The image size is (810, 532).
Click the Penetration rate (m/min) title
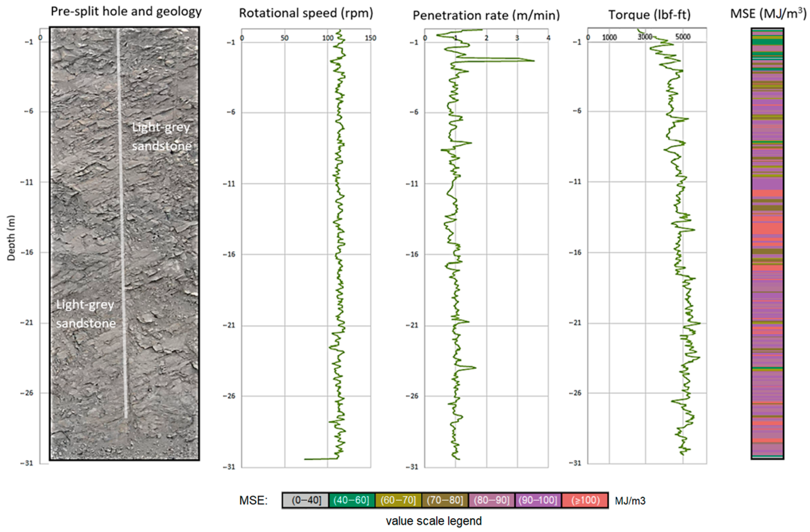[486, 15]
